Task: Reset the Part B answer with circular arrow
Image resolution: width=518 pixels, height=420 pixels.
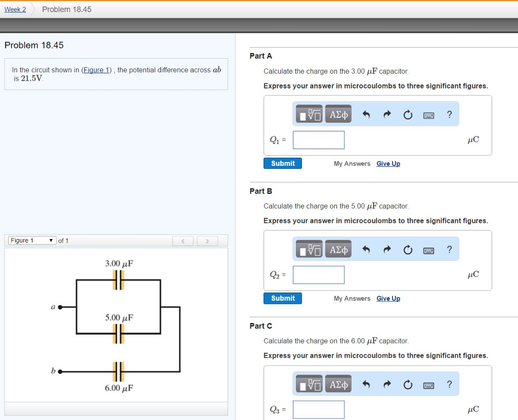Action: 408,249
